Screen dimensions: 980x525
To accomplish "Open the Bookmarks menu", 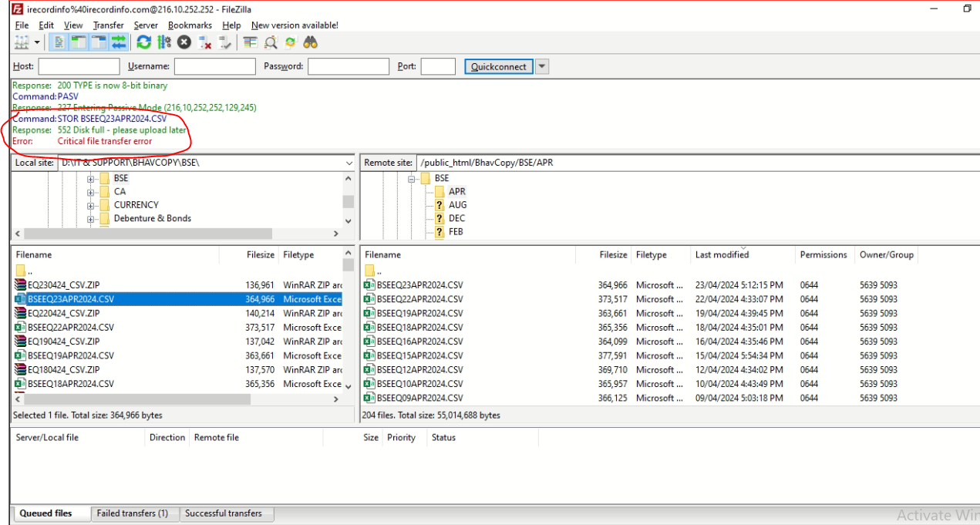I will point(190,25).
